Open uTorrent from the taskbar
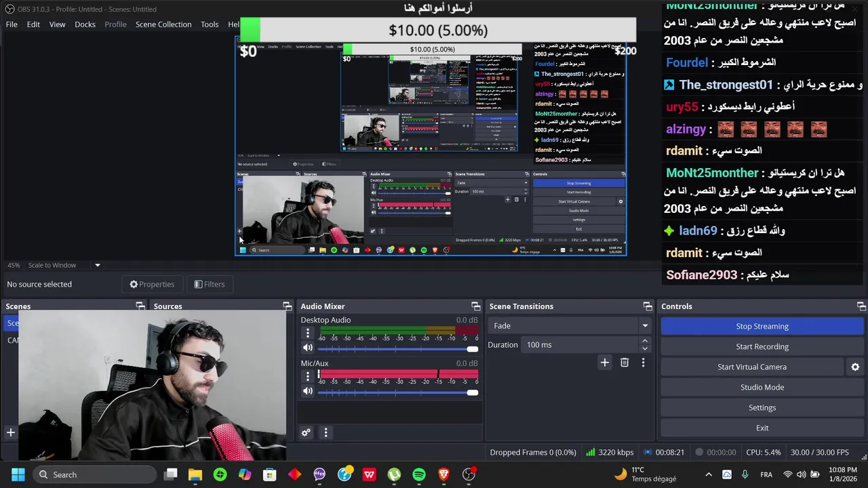 [x=394, y=474]
